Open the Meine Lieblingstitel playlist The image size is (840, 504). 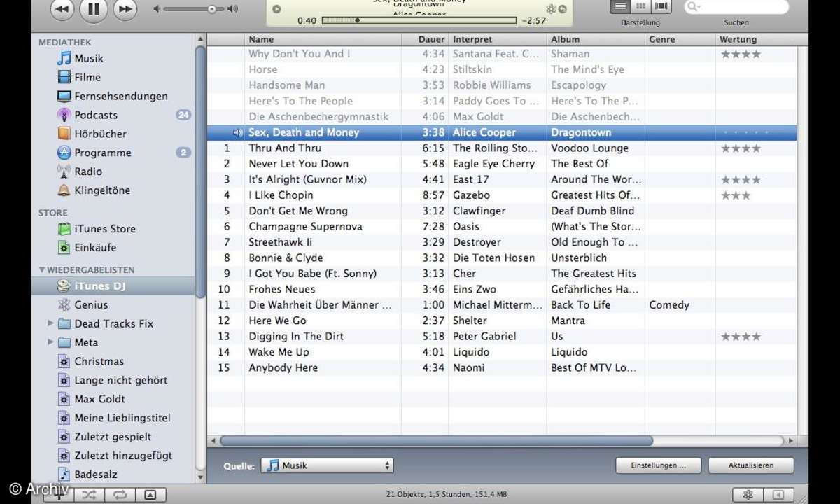point(122,418)
